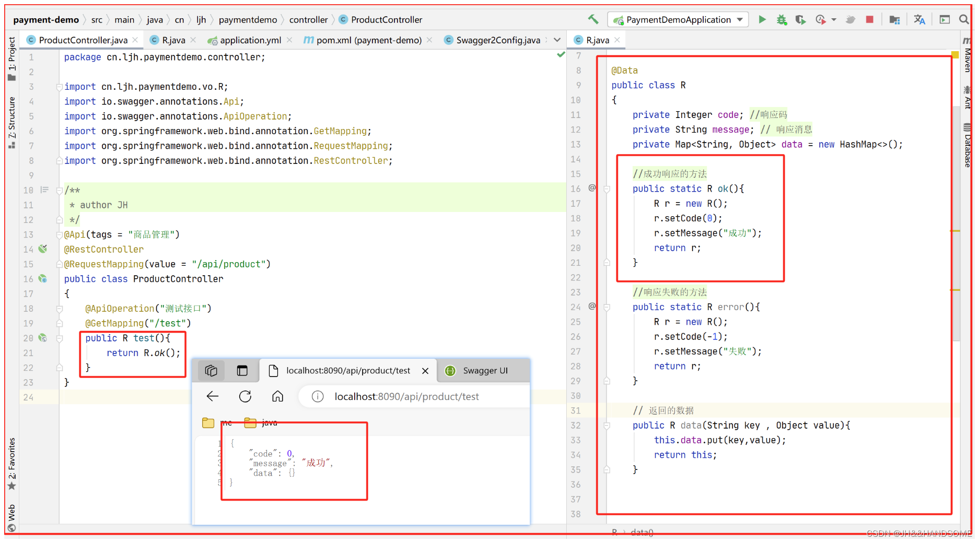This screenshot has width=980, height=542.
Task: Collapse test() method fold on line 20
Action: point(60,338)
